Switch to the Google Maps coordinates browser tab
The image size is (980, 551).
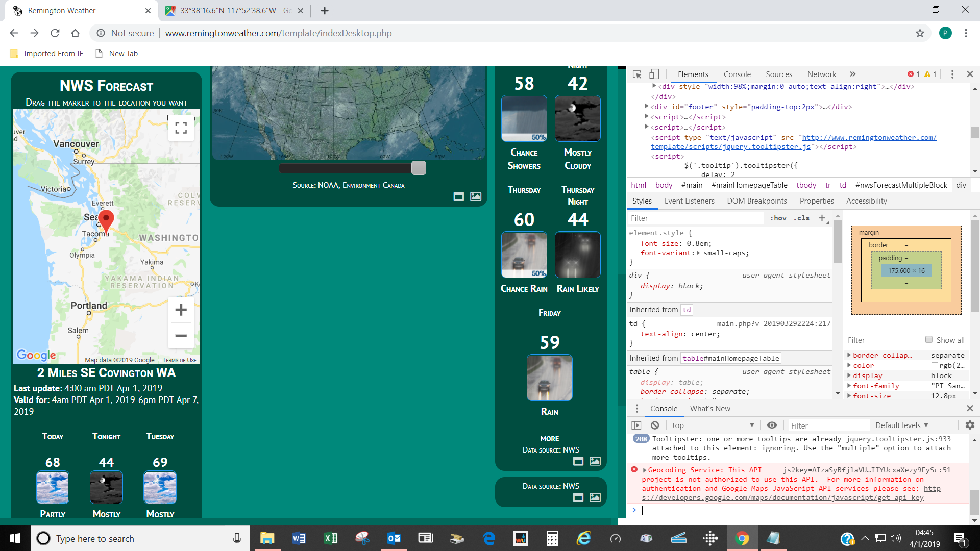tap(235, 11)
